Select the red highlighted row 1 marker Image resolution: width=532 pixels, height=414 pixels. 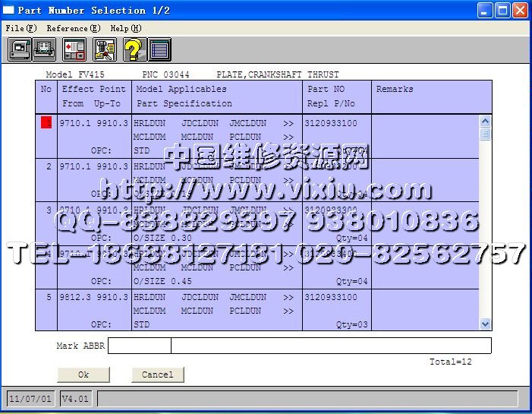point(46,123)
